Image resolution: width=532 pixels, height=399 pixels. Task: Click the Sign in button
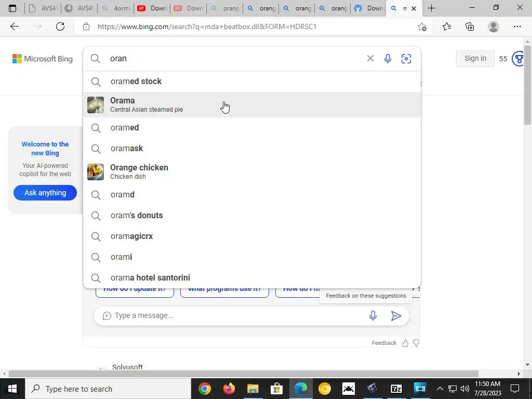pos(475,58)
